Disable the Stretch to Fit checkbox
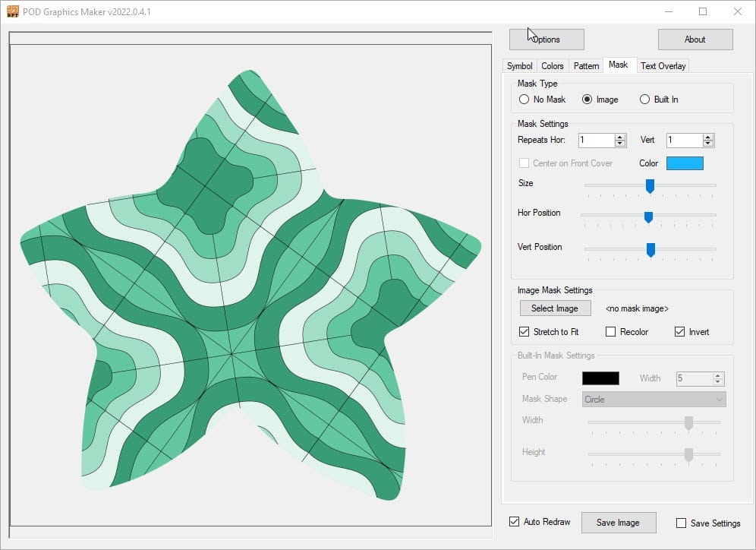 (524, 332)
